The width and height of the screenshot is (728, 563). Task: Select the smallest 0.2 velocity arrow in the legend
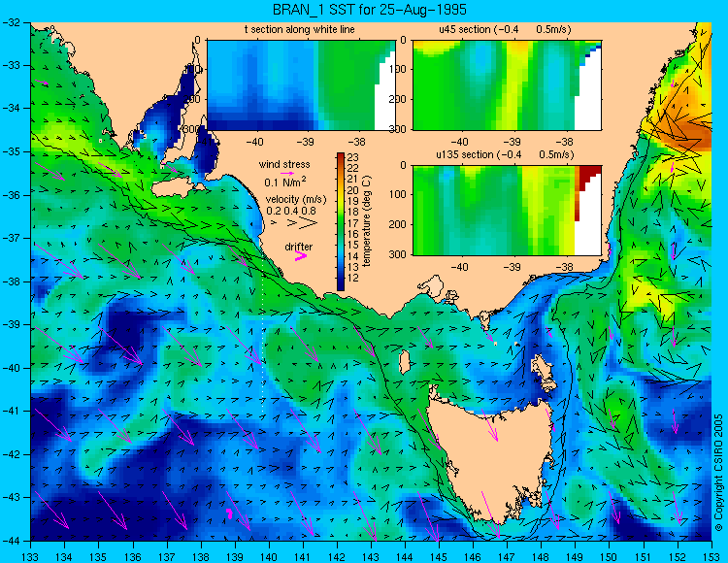(x=274, y=223)
